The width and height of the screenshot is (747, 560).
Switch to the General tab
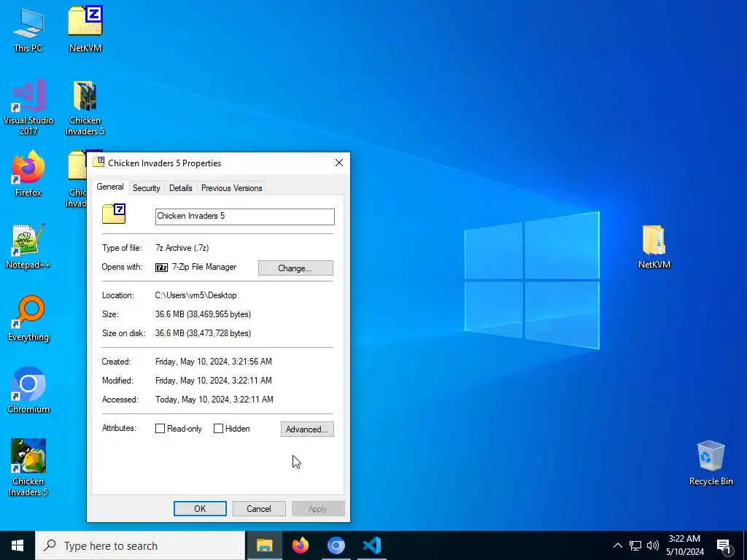(110, 187)
